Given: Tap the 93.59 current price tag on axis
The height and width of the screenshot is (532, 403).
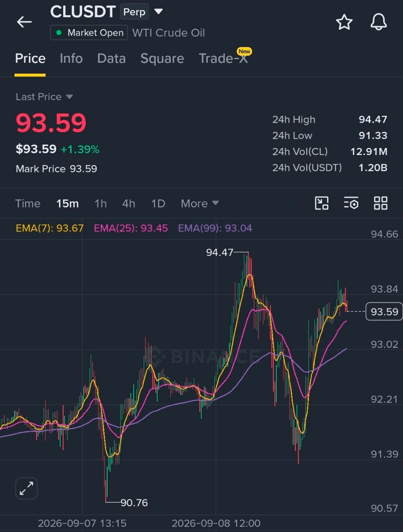Looking at the screenshot, I should coord(384,312).
